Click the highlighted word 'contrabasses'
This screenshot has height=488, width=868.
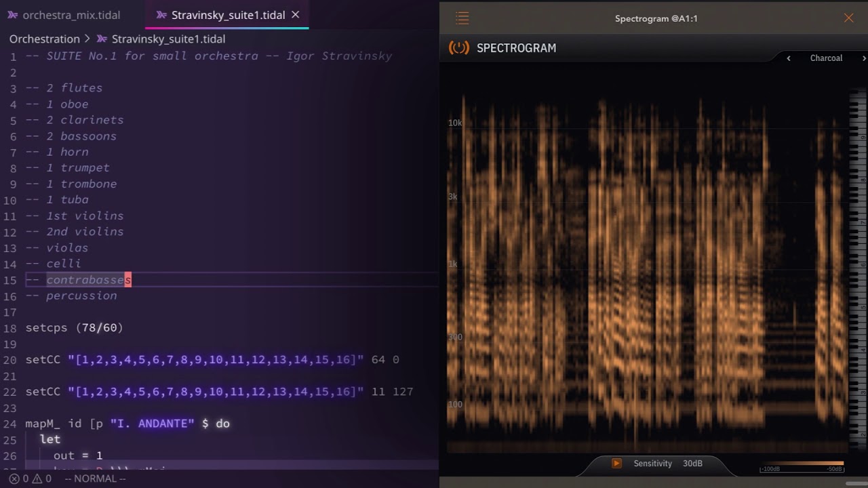tap(89, 280)
